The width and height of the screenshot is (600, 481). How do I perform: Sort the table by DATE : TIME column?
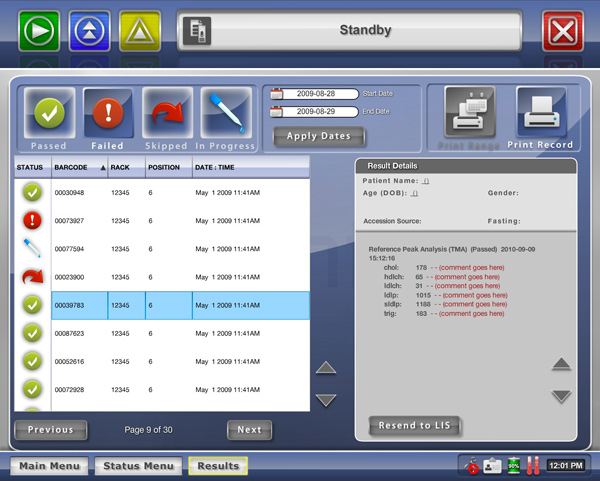(x=251, y=167)
